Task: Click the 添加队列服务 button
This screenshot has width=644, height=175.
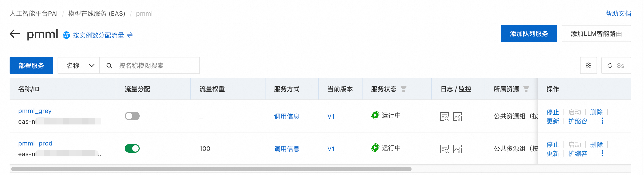Action: pyautogui.click(x=529, y=34)
